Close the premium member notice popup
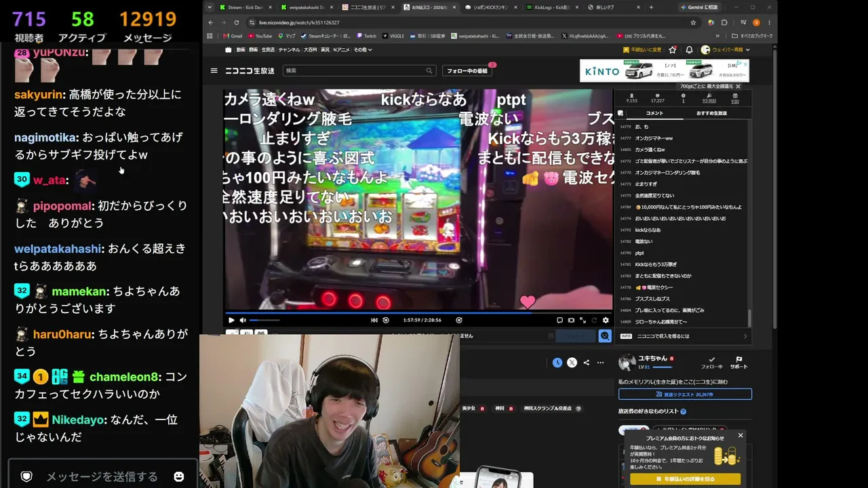 (741, 435)
